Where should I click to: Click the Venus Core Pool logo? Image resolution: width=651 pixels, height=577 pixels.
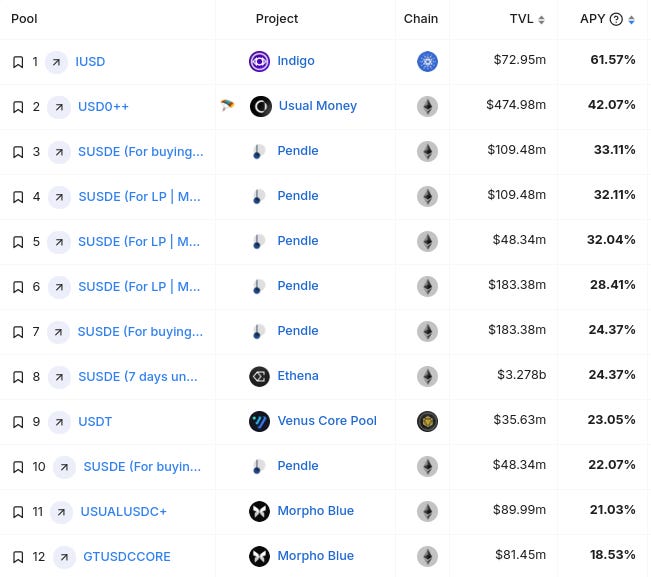[x=259, y=421]
